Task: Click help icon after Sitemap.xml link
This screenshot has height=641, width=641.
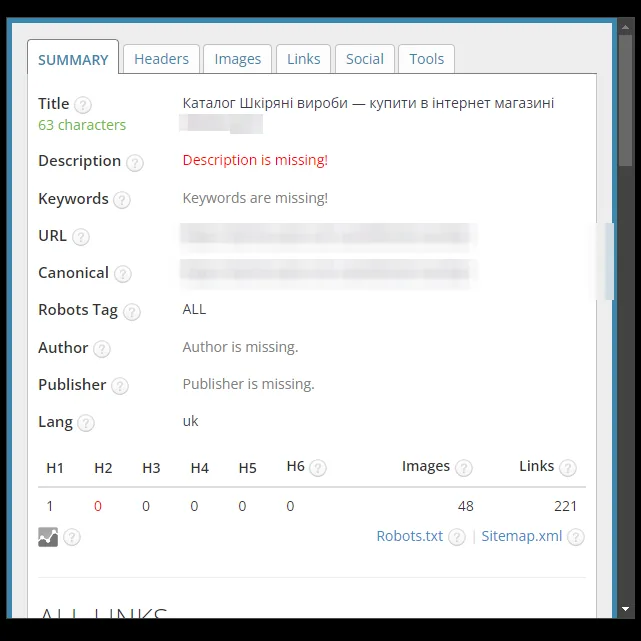Action: [x=576, y=537]
